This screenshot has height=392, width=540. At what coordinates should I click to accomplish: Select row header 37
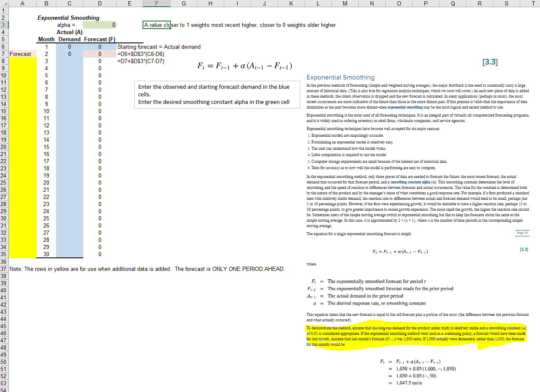click(x=4, y=269)
